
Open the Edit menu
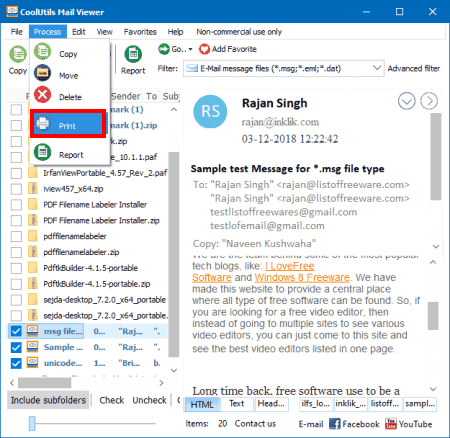(x=79, y=32)
